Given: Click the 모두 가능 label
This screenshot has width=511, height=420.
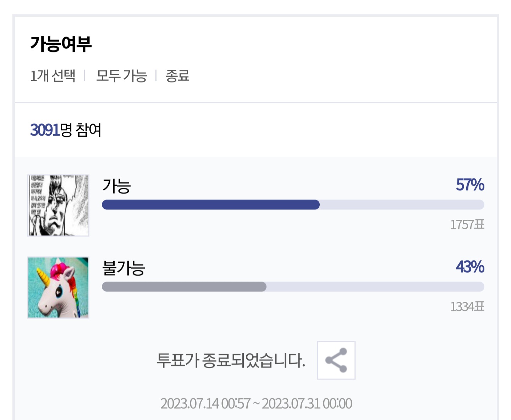Looking at the screenshot, I should coord(121,76).
